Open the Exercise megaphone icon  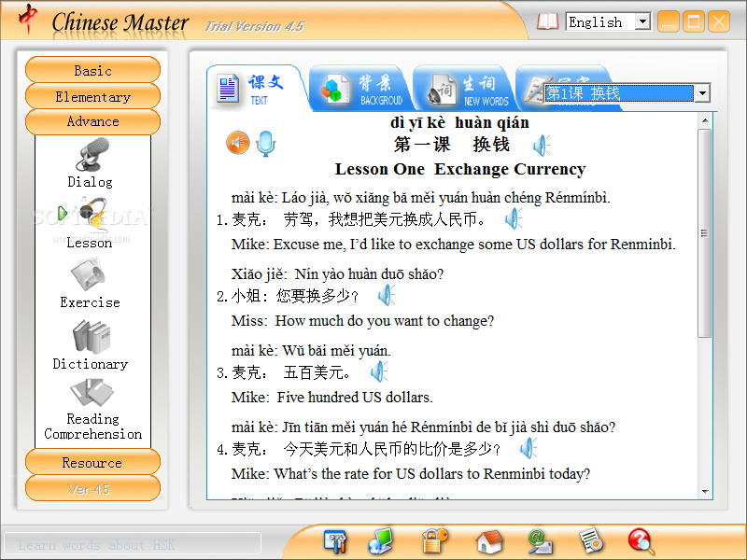[88, 274]
